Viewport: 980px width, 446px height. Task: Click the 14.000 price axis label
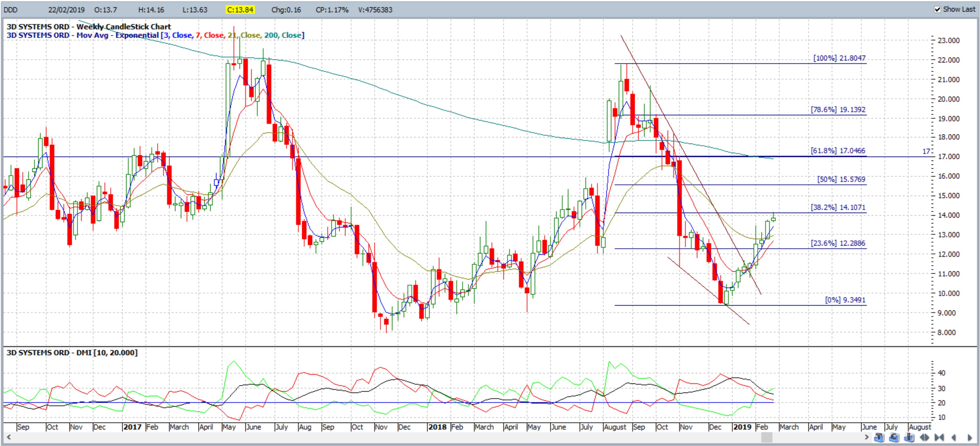pos(949,215)
